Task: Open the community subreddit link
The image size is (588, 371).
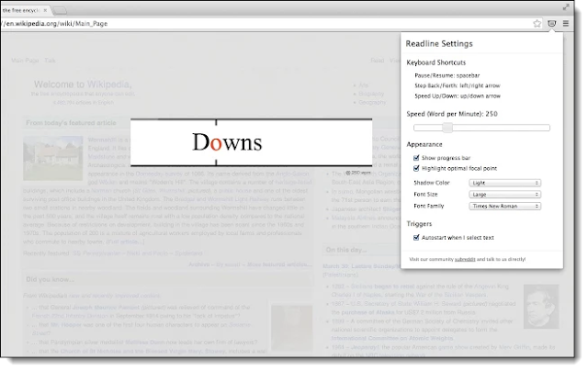Action: (465, 259)
